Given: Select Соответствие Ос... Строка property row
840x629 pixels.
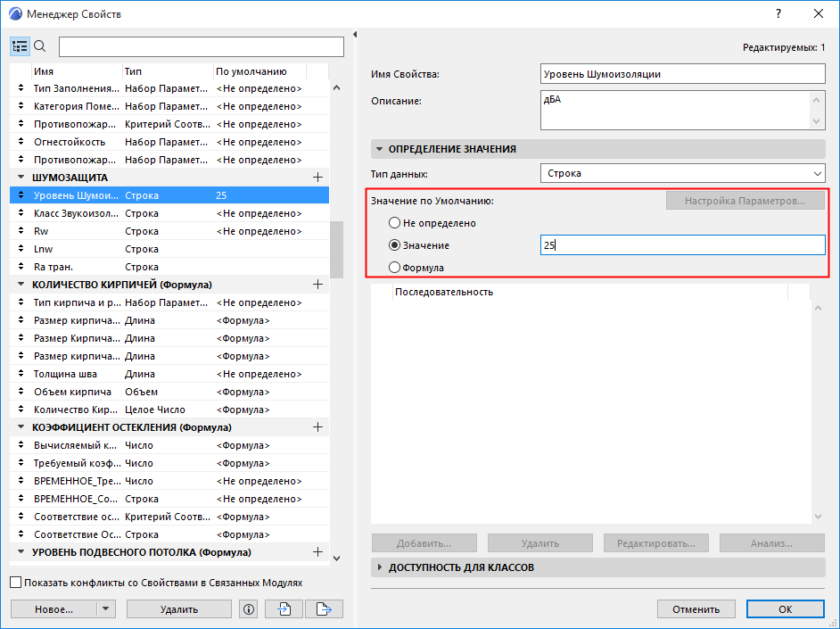Looking at the screenshot, I should click(x=169, y=534).
